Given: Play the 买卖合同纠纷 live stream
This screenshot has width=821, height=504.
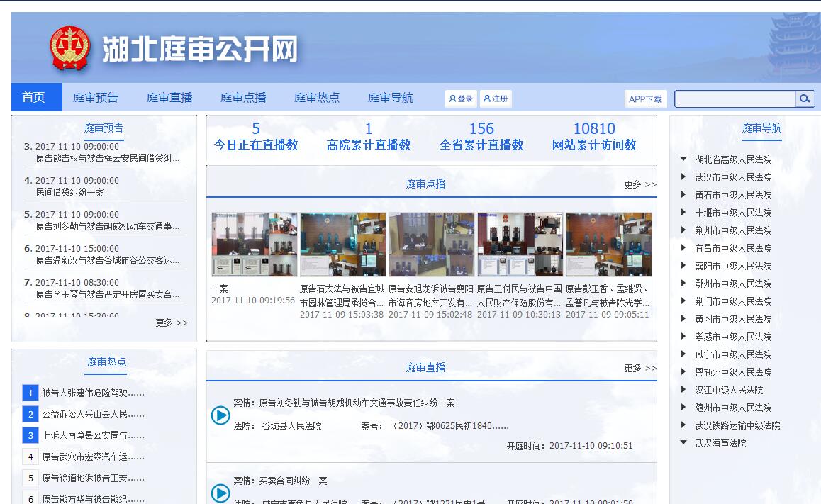Looking at the screenshot, I should 220,493.
